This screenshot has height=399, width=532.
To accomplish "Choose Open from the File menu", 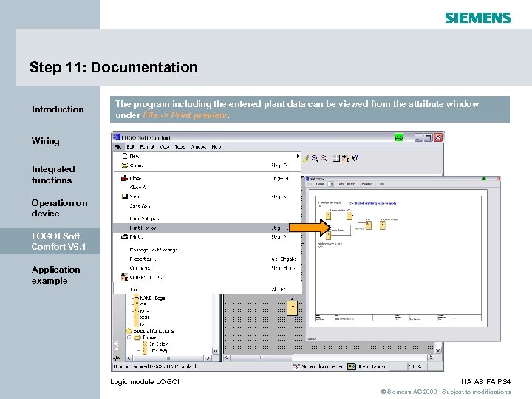I will 207,166.
